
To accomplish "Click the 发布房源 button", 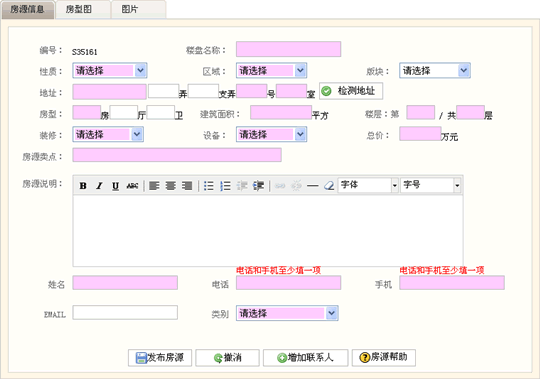I will tap(160, 358).
